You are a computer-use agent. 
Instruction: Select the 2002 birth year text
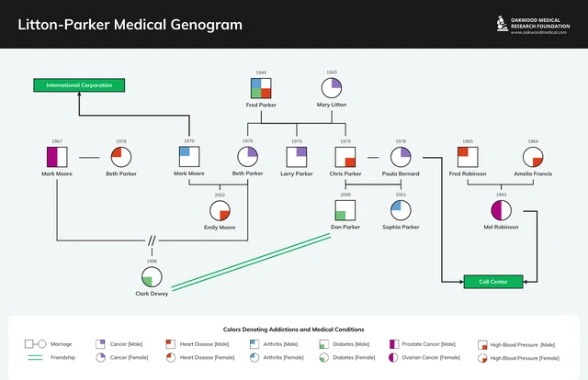point(220,195)
